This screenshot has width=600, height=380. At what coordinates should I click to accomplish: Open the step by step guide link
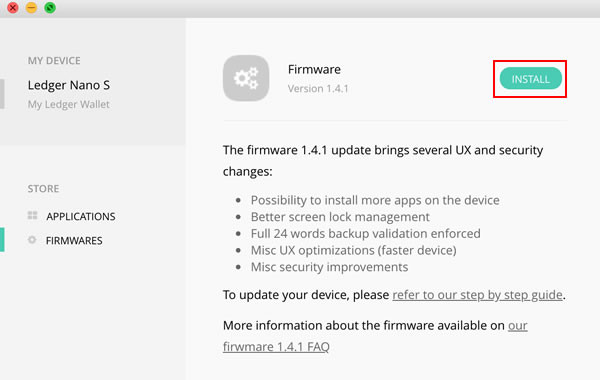pyautogui.click(x=478, y=295)
